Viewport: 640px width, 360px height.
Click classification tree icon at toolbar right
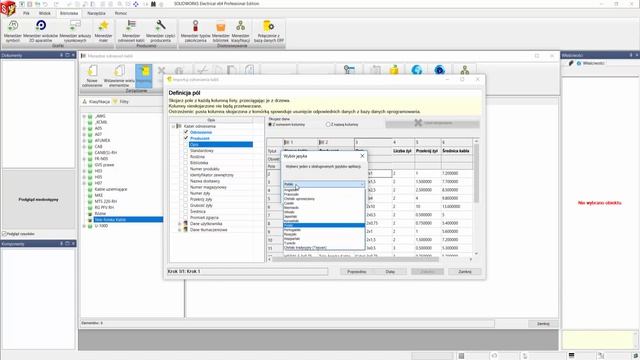pos(464,70)
